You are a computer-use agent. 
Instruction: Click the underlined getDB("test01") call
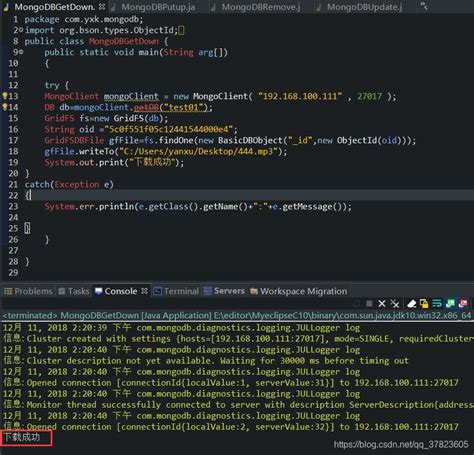point(172,107)
